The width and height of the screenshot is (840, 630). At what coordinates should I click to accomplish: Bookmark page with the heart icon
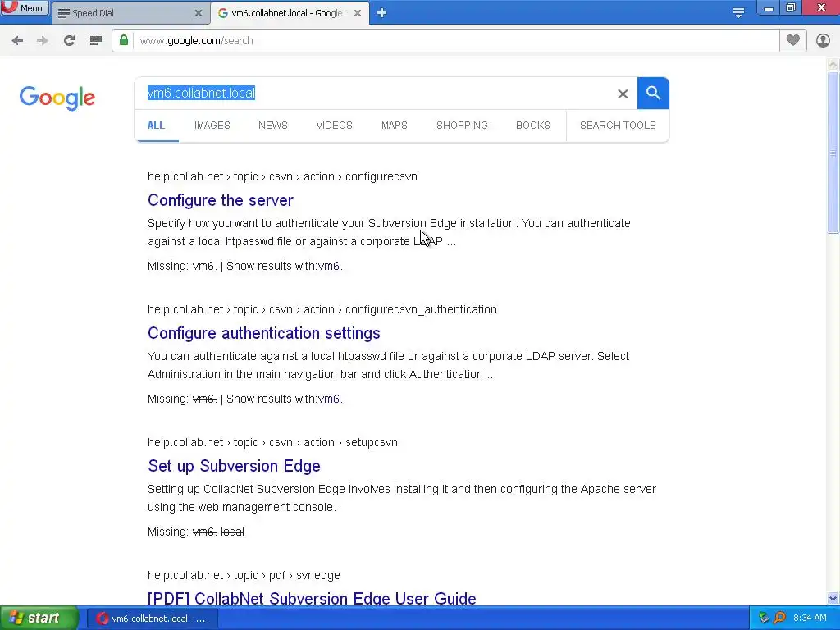pos(793,40)
